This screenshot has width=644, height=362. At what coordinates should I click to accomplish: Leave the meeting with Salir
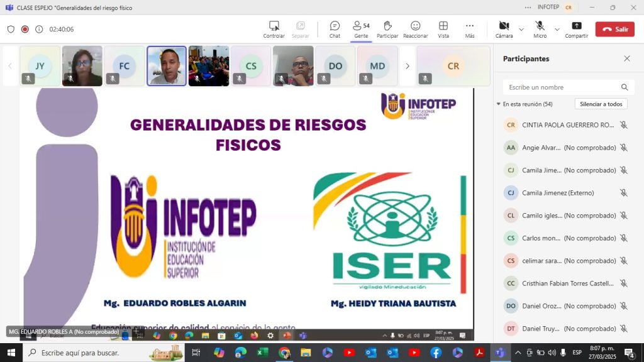(x=615, y=29)
